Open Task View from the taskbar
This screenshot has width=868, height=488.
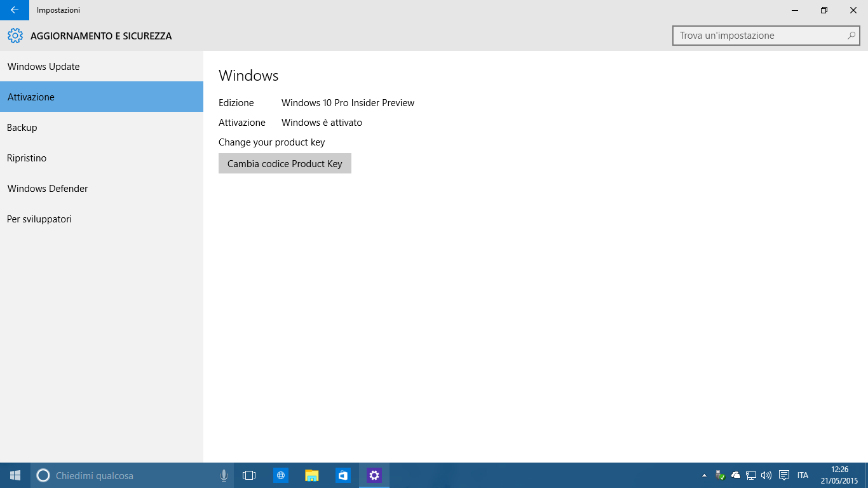[249, 475]
